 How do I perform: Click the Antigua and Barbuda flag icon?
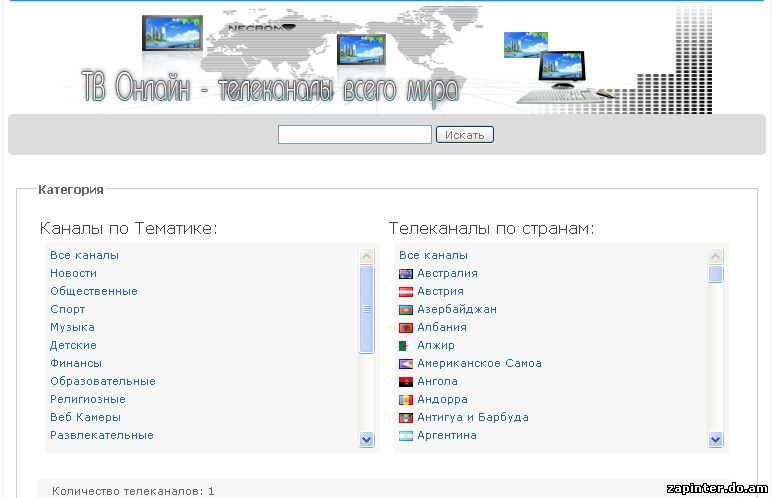click(x=406, y=418)
